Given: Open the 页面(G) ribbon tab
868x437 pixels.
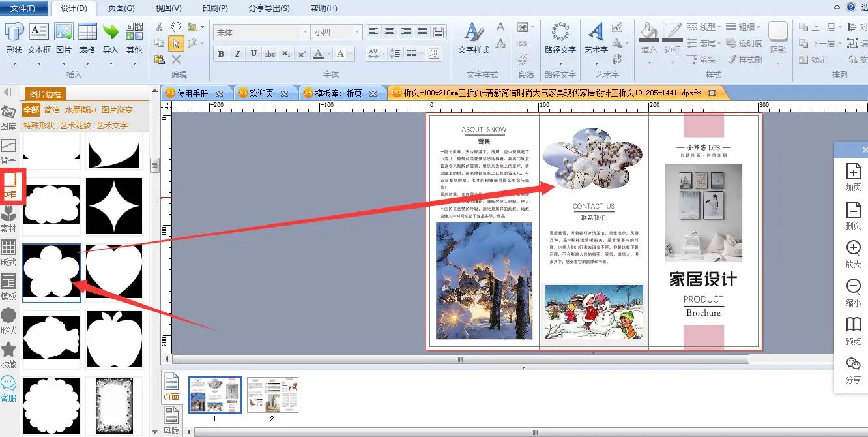Looking at the screenshot, I should pyautogui.click(x=121, y=8).
